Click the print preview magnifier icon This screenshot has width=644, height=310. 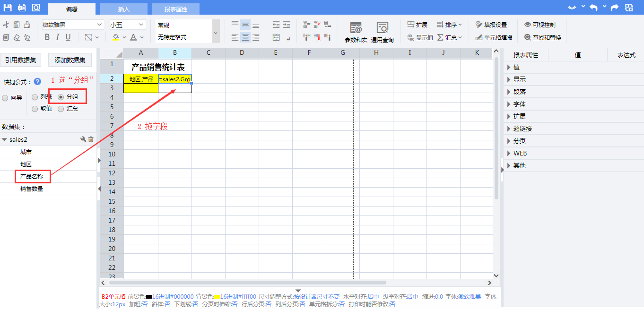pyautogui.click(x=36, y=8)
